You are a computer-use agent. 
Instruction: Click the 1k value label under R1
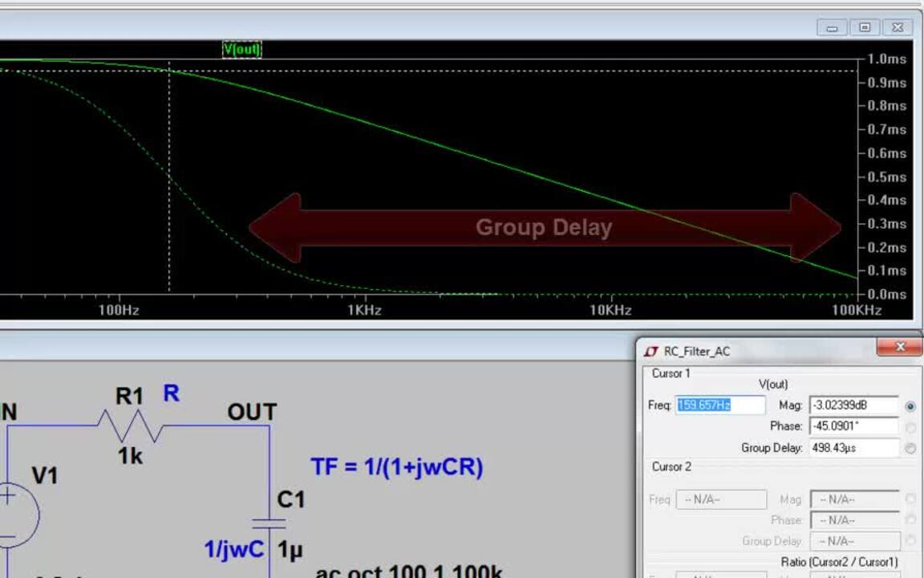[132, 455]
